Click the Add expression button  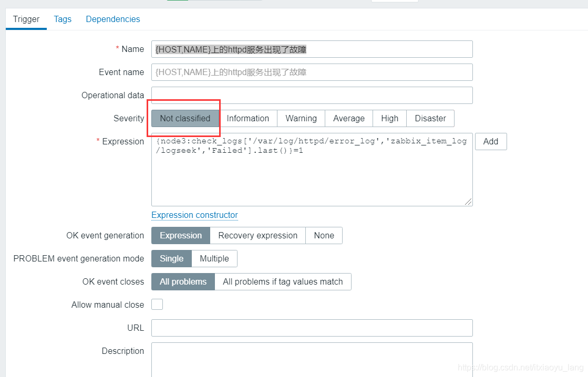(490, 142)
